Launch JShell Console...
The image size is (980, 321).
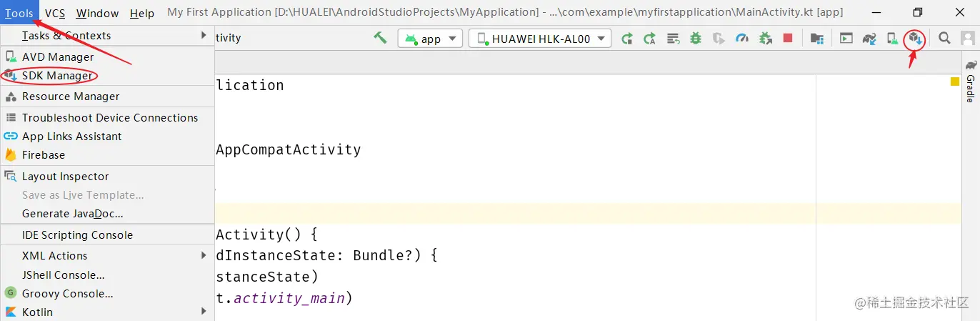[107, 275]
